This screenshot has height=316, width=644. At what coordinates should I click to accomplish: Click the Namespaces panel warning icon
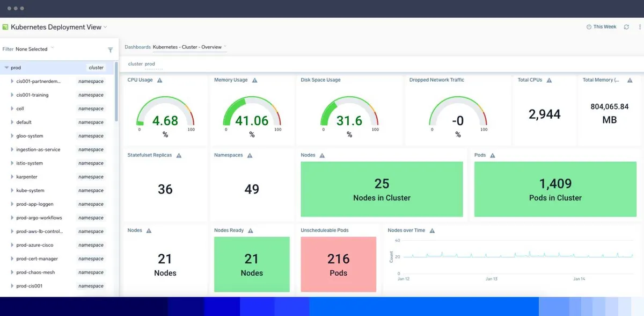click(250, 155)
